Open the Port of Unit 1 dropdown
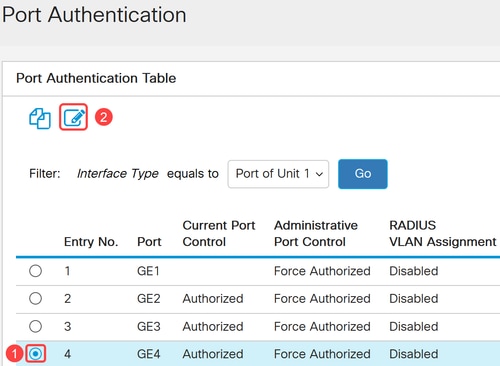 pyautogui.click(x=278, y=174)
